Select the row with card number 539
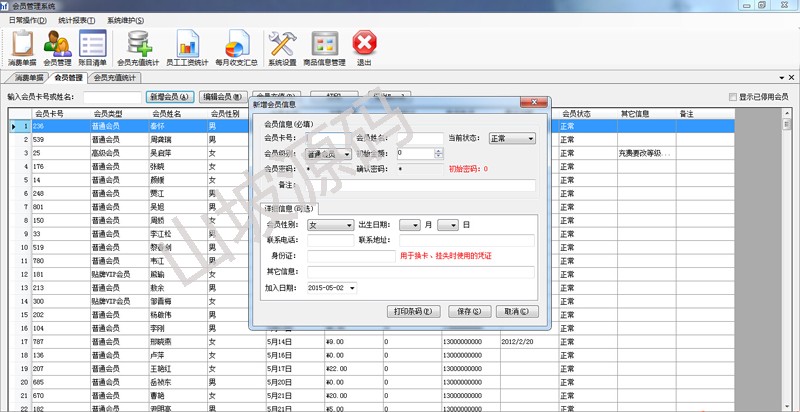The image size is (800, 412). [x=372, y=139]
